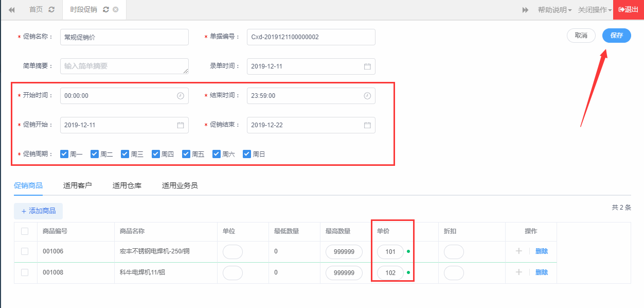Click the tab-scroll right double-arrow icon
The width and height of the screenshot is (644, 308).
pyautogui.click(x=525, y=10)
